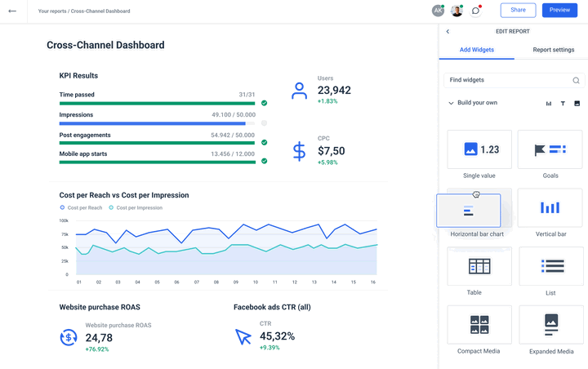The image size is (588, 369).
Task: Collapse the Edit Report panel chevron
Action: click(448, 32)
